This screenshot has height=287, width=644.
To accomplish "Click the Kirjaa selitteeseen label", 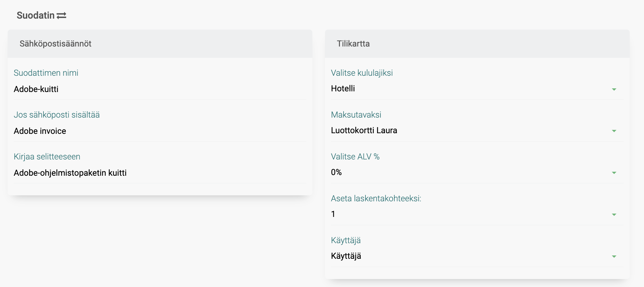I will coord(47,157).
